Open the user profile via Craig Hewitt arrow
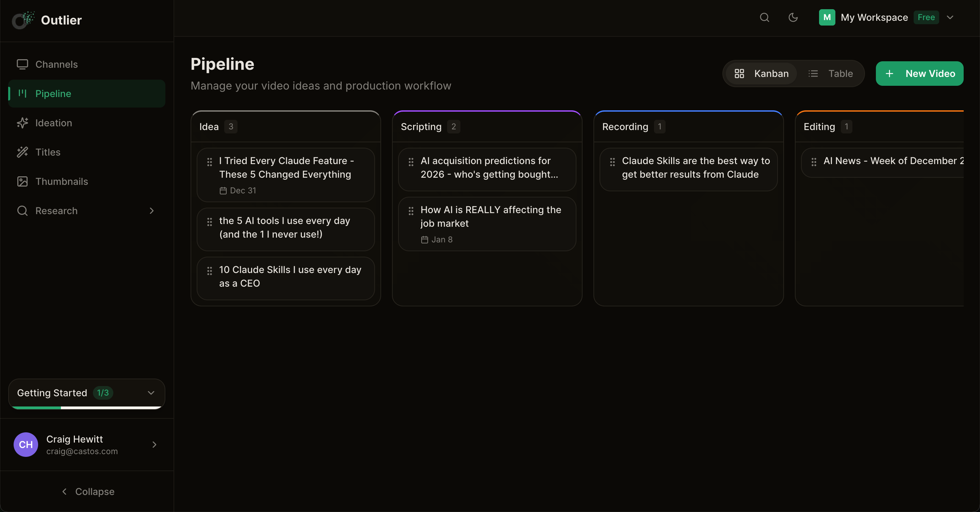This screenshot has width=980, height=512. pyautogui.click(x=154, y=445)
